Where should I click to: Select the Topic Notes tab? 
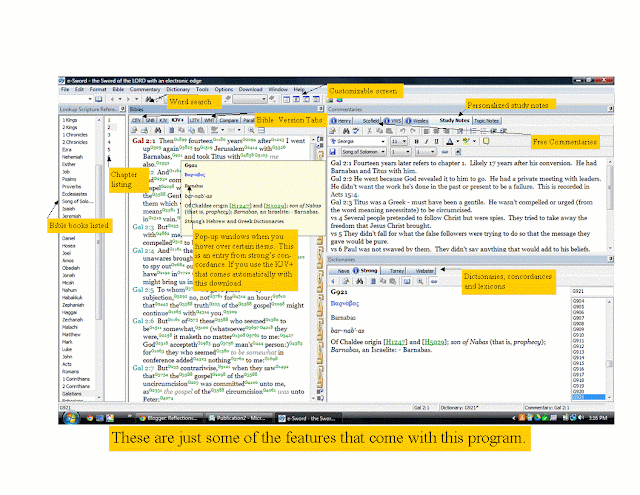click(487, 121)
